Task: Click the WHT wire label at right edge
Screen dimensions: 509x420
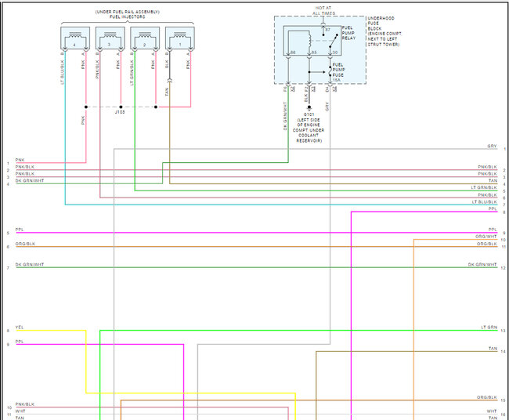Action: pos(492,411)
